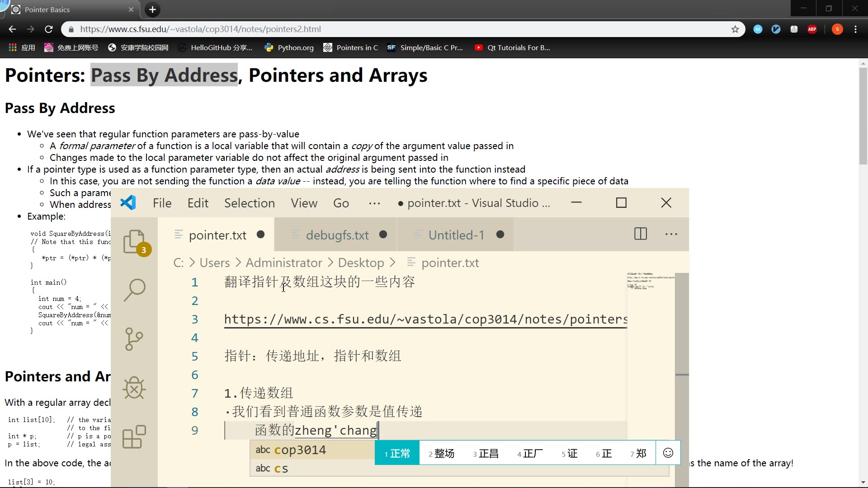Open the 安康学院校园网 bookmark

[138, 47]
